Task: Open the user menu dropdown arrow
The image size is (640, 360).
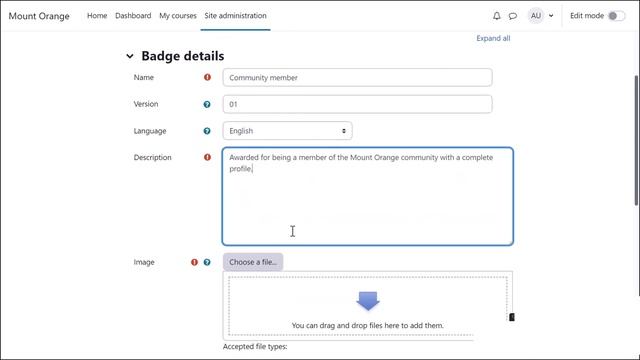Action: tap(551, 16)
